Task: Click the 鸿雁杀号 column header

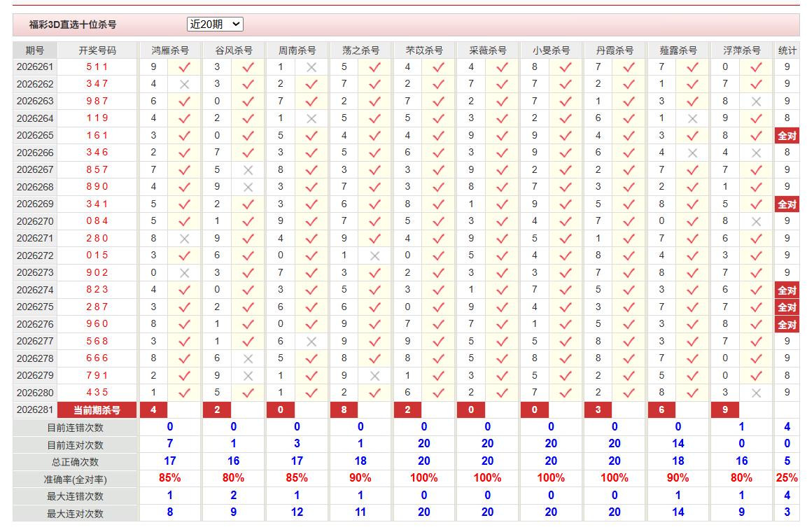Action: (x=170, y=50)
